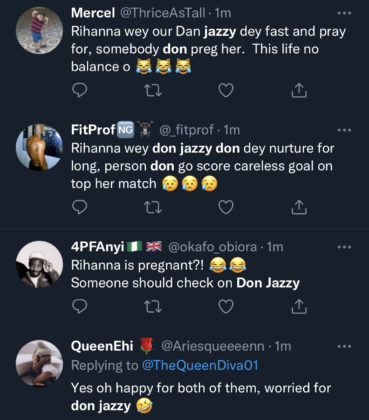Reply to FitProf's tweet

pos(79,207)
